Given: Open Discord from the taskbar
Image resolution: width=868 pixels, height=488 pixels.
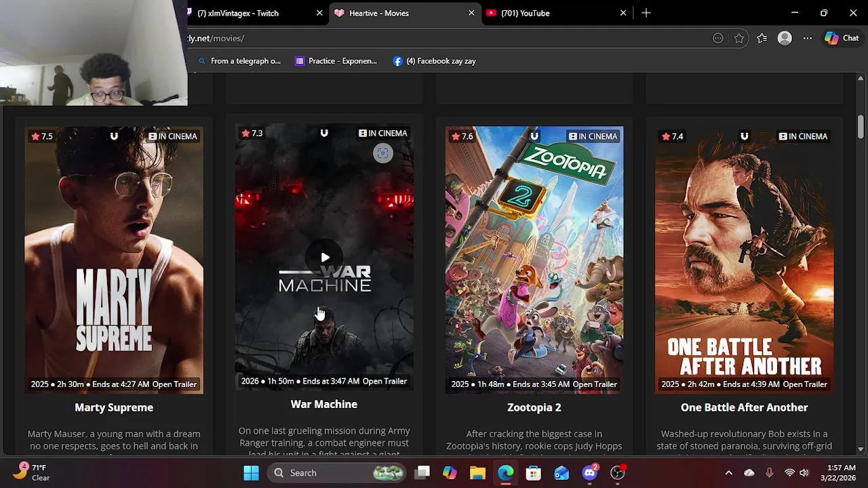Looking at the screenshot, I should click(589, 473).
